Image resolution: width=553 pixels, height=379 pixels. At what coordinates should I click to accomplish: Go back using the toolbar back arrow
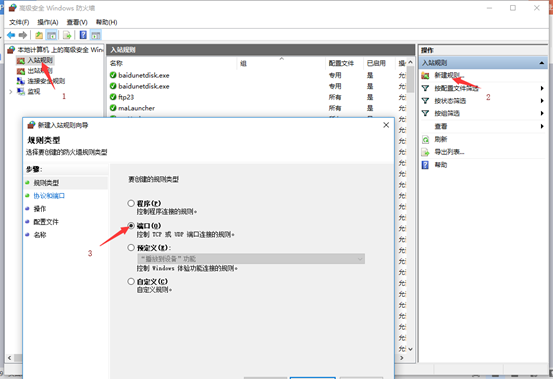coord(11,35)
